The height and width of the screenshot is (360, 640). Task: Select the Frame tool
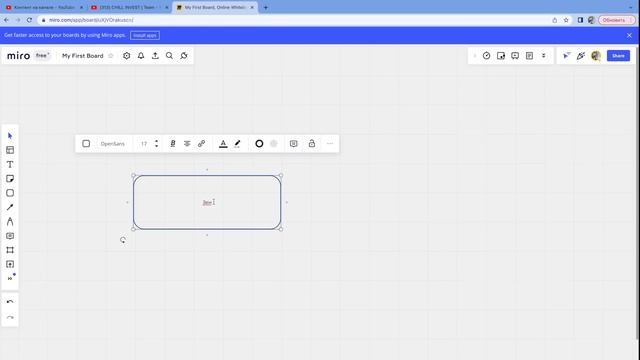tap(10, 250)
